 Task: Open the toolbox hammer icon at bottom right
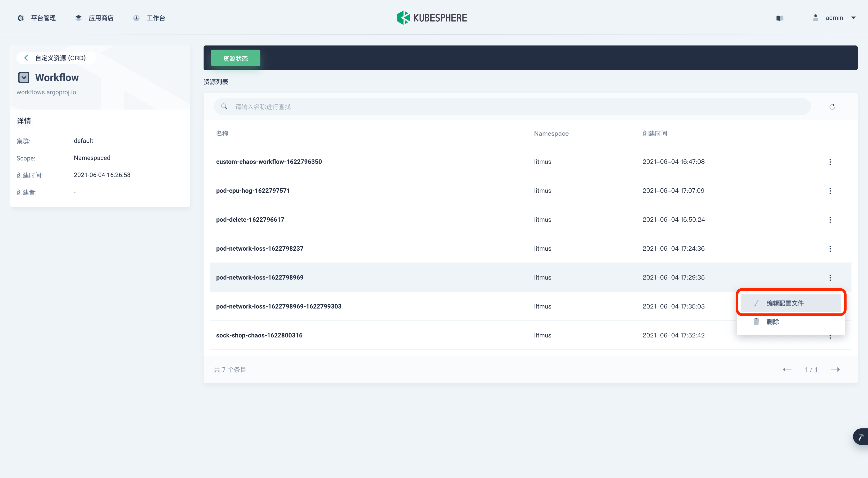[861, 437]
